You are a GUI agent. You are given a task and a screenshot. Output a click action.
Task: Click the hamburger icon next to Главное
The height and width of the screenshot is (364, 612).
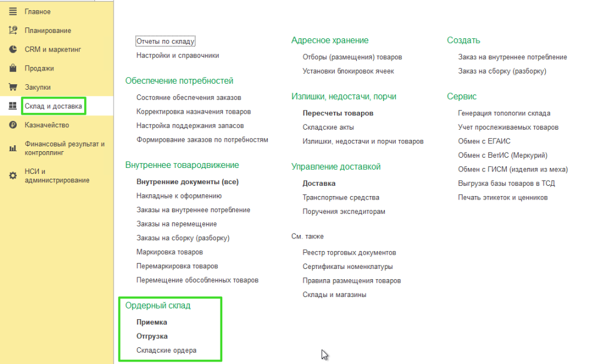point(13,11)
